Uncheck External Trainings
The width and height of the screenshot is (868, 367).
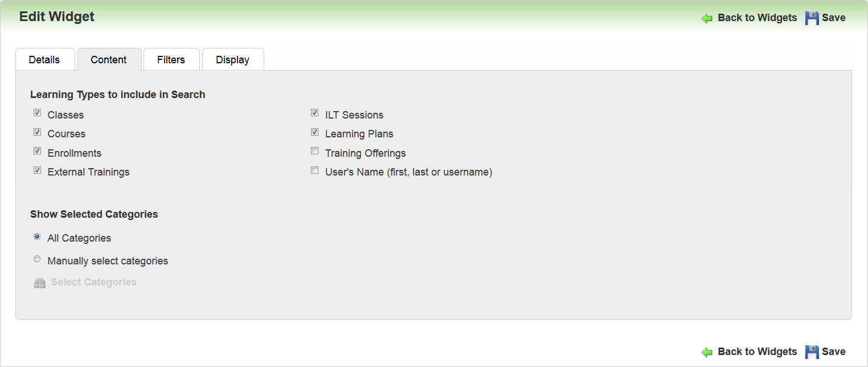38,170
